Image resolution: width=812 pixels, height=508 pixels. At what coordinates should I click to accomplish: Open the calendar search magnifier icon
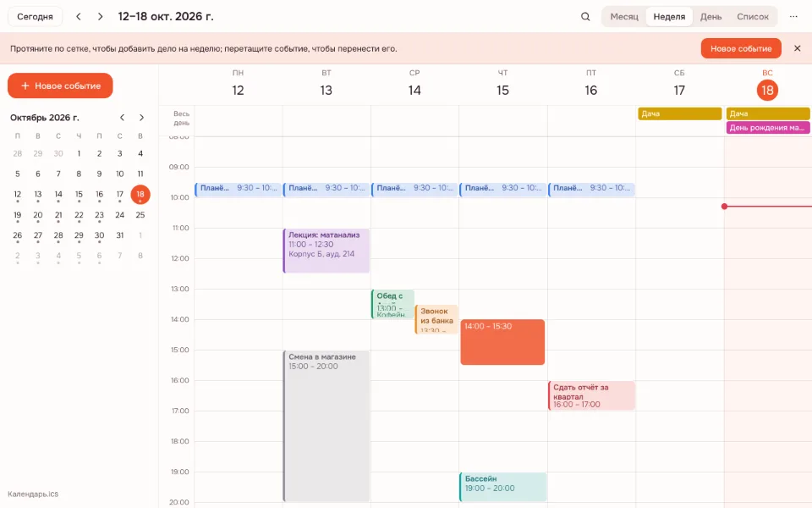coord(585,17)
